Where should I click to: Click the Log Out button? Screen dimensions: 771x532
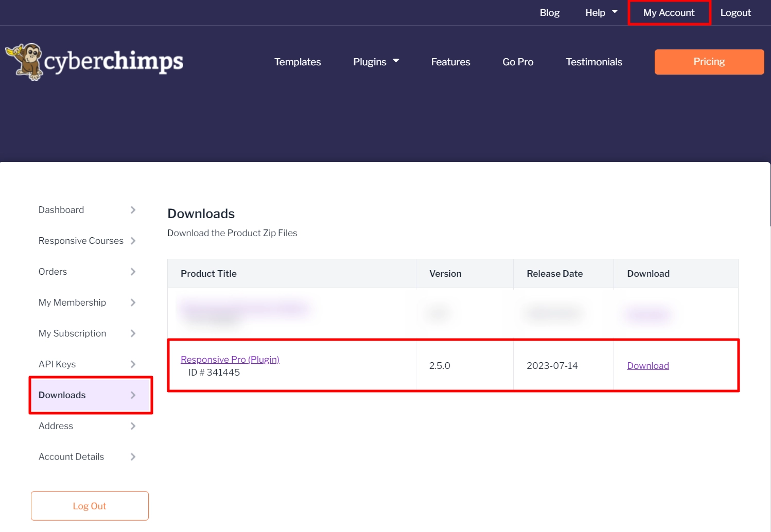90,506
